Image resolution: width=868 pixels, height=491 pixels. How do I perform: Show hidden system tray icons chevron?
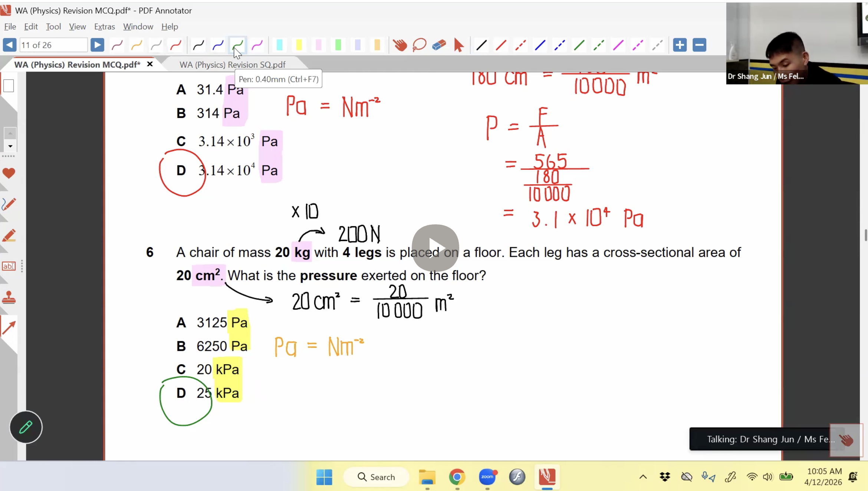[x=643, y=477]
